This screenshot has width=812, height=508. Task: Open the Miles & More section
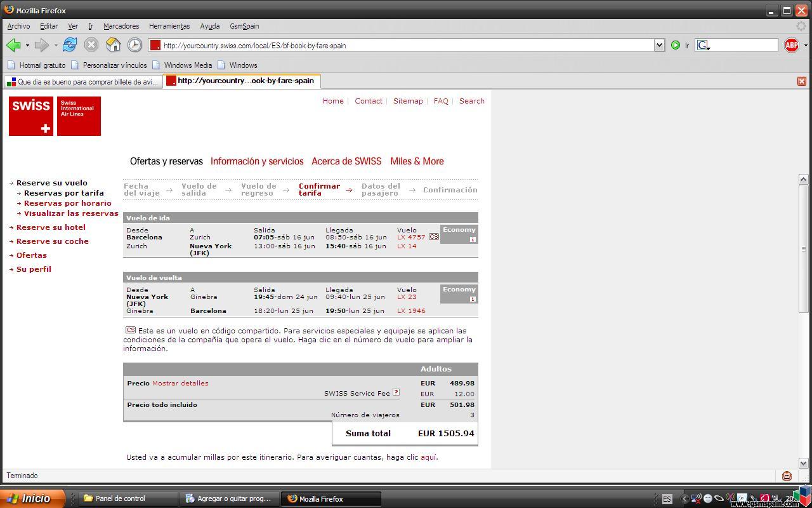tap(417, 161)
